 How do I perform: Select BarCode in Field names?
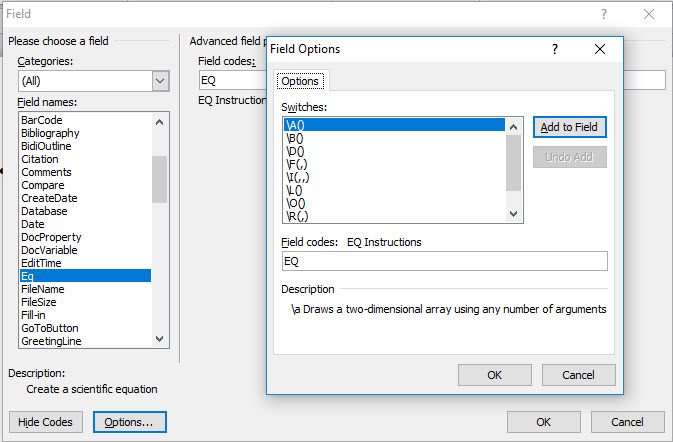click(86, 120)
